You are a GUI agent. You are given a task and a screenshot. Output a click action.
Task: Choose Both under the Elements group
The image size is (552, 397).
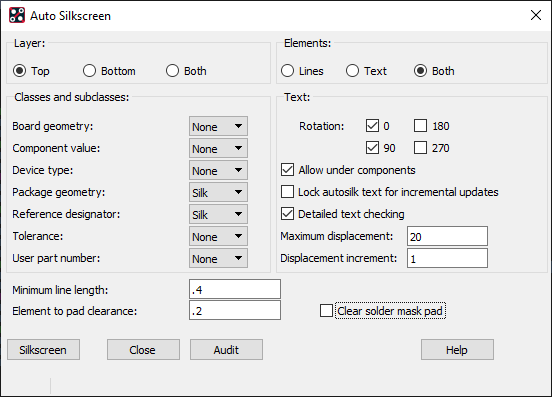420,71
